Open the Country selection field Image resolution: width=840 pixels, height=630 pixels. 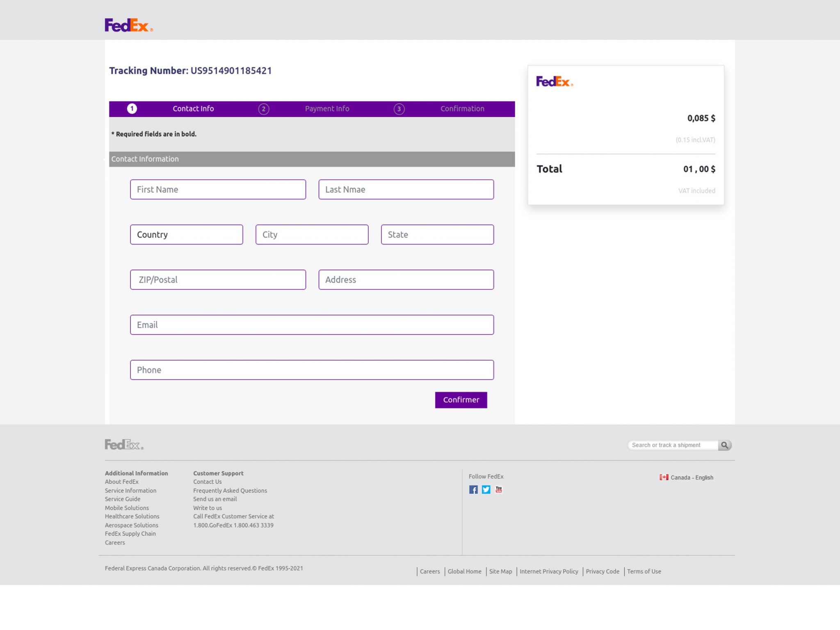coord(187,235)
